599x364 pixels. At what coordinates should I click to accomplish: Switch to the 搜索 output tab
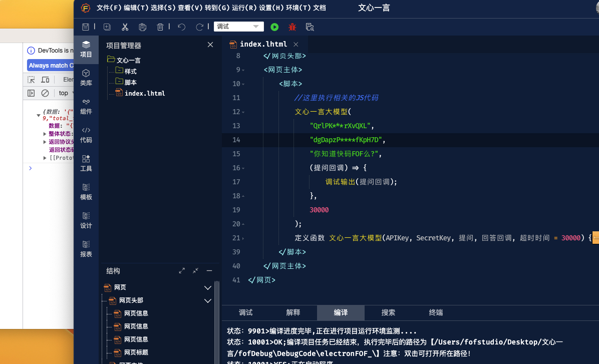[388, 312]
